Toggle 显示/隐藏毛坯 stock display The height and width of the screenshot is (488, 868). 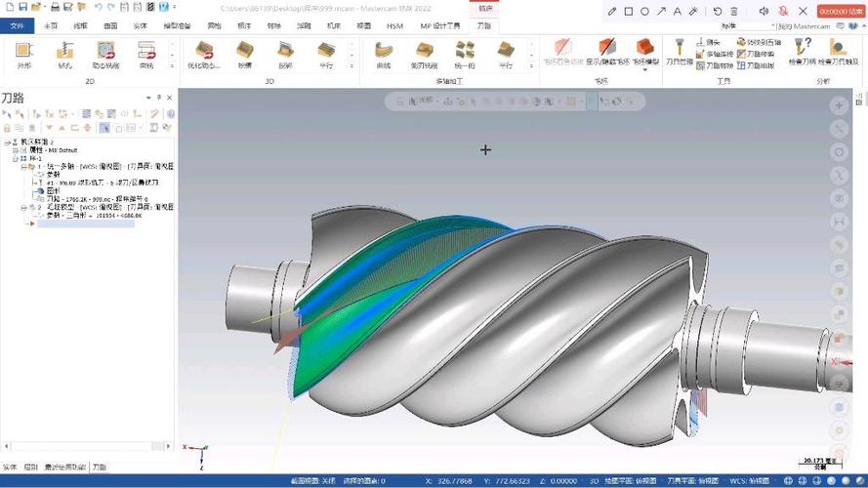607,52
